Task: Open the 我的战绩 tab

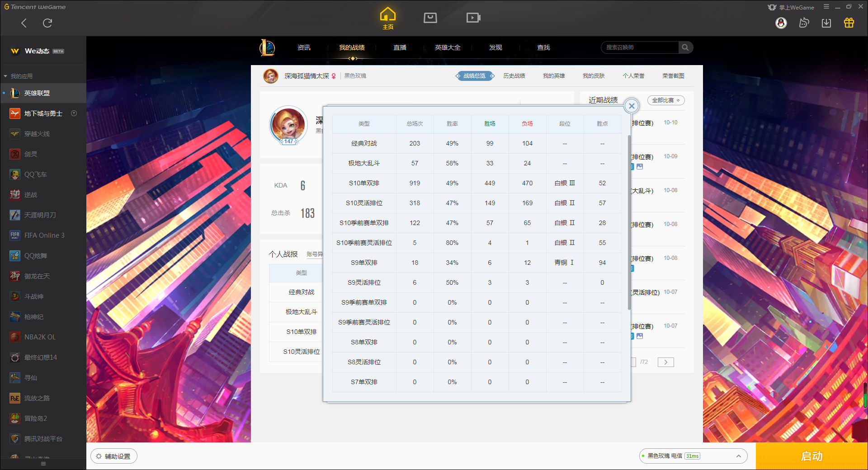Action: tap(352, 47)
